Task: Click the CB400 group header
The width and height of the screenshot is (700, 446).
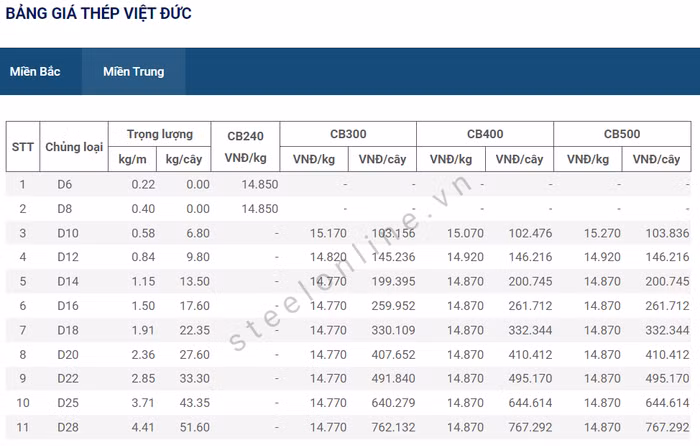Action: coord(485,134)
